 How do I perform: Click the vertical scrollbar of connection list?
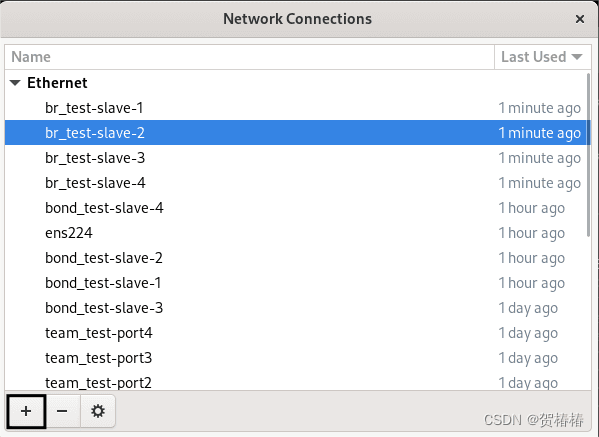(x=588, y=155)
